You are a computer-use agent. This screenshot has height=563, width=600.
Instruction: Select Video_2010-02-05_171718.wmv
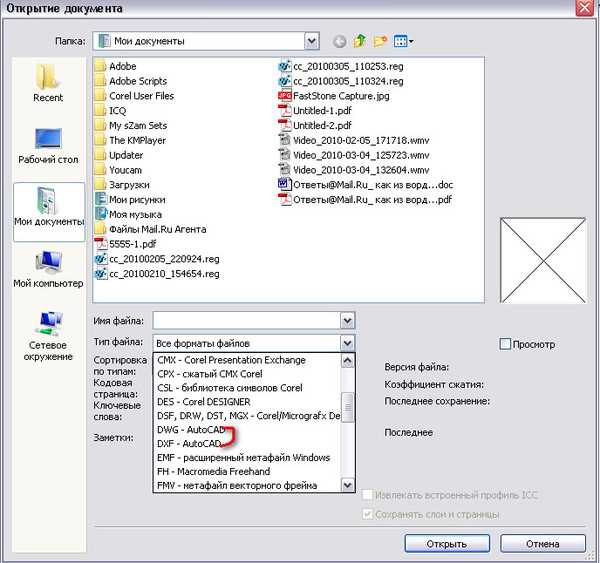(x=354, y=140)
